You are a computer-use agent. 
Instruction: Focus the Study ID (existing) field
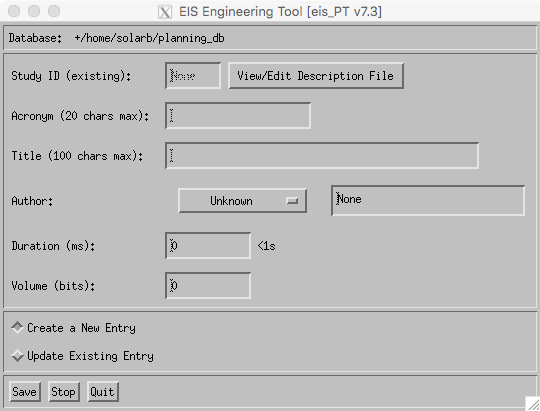click(x=193, y=75)
